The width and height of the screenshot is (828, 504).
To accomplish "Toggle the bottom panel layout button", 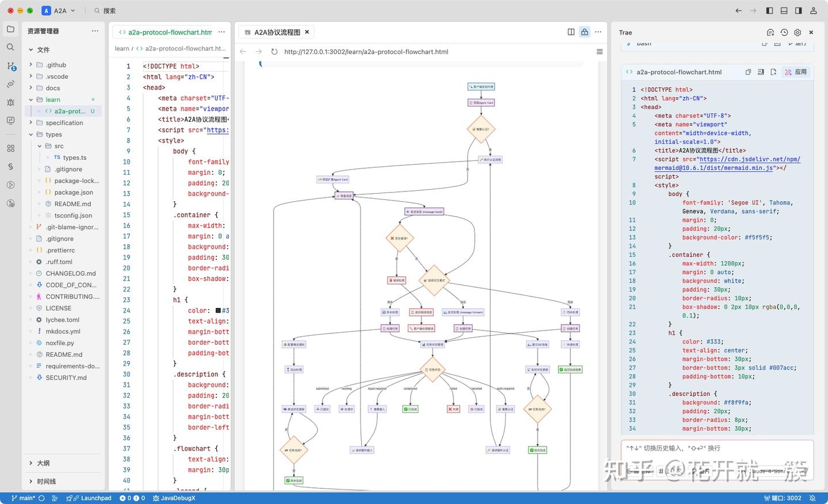I will [784, 10].
